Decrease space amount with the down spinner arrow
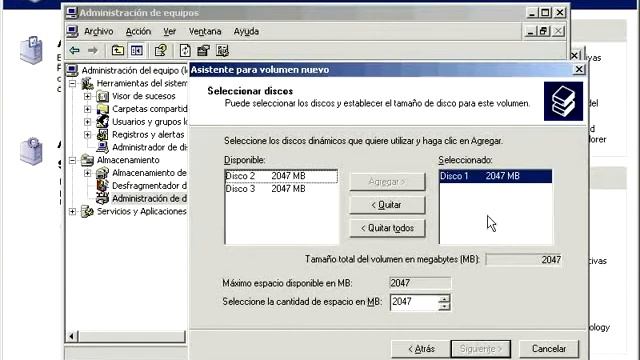The height and width of the screenshot is (360, 640). tap(444, 307)
